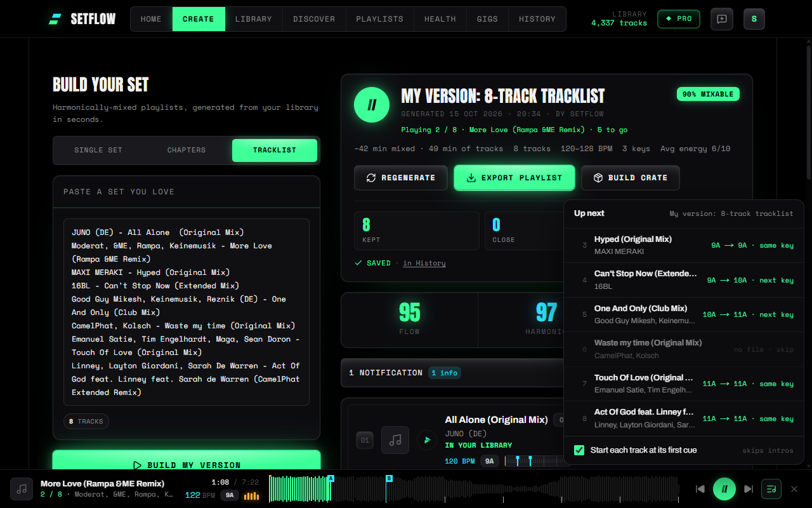Jump to cue marker B on waveform
Image resolution: width=812 pixels, height=508 pixels.
tap(389, 479)
